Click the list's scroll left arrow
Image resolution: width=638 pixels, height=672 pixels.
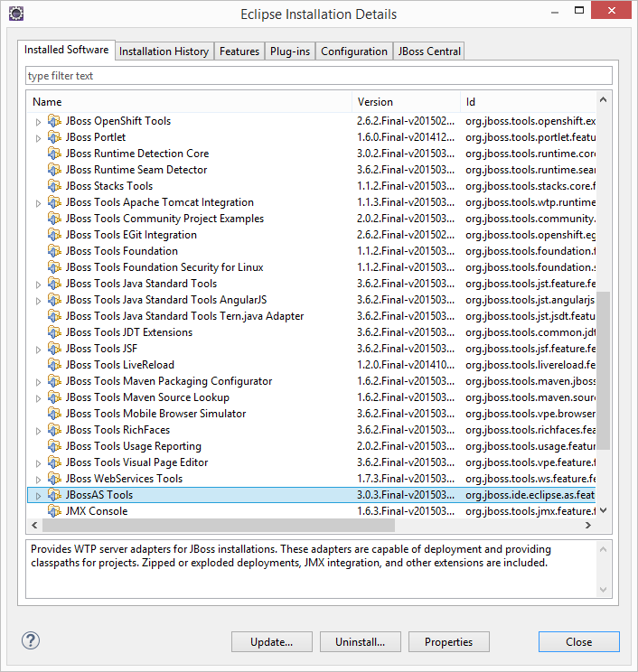[x=34, y=525]
